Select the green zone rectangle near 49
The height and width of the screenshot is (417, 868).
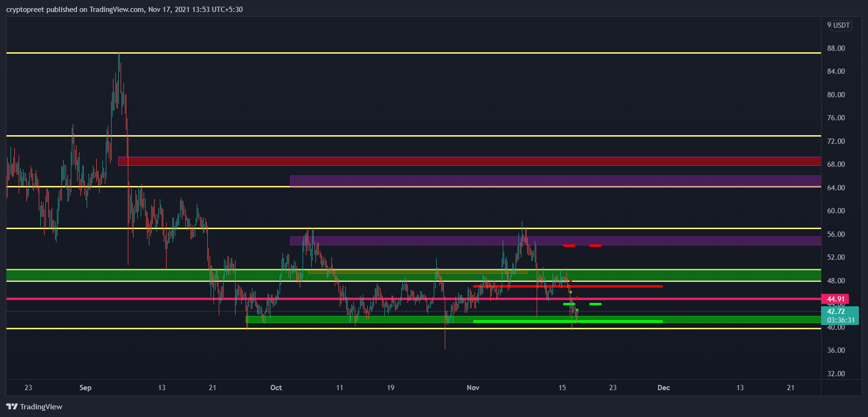point(414,275)
